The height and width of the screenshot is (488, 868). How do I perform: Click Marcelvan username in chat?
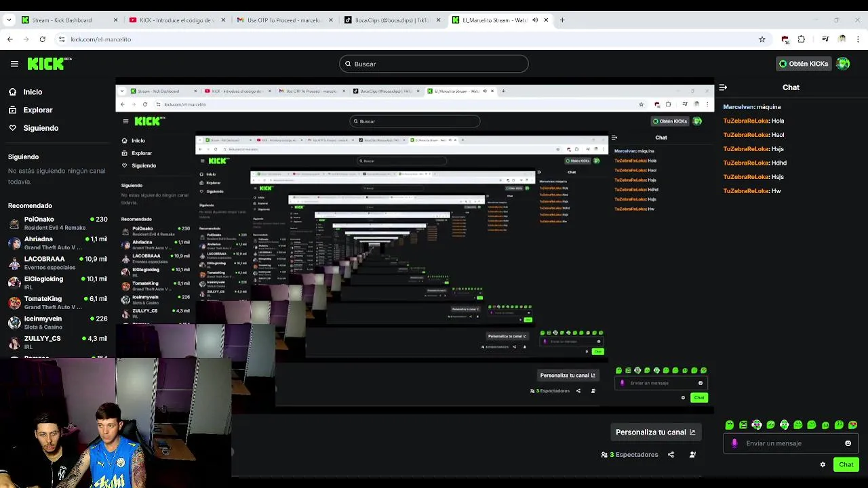tap(738, 107)
